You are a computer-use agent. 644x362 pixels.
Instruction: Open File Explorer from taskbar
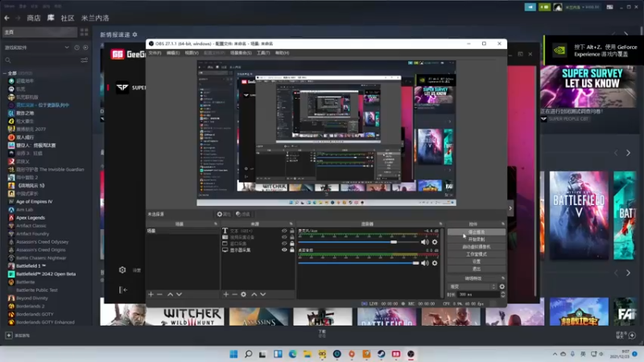click(308, 354)
